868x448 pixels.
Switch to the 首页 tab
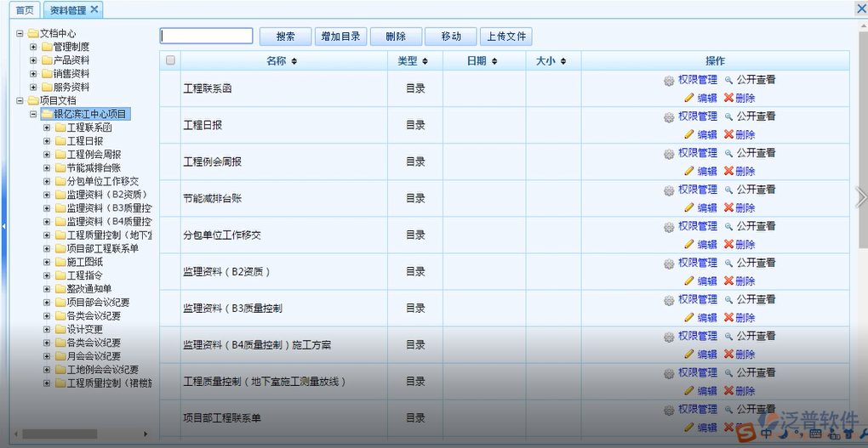[26, 10]
